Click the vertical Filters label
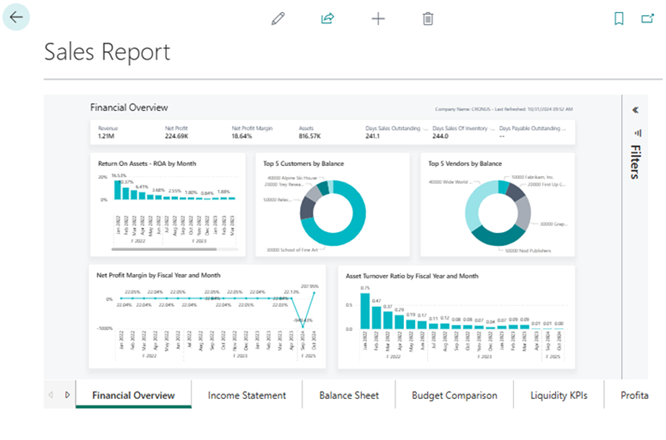The height and width of the screenshot is (440, 666). (x=635, y=162)
